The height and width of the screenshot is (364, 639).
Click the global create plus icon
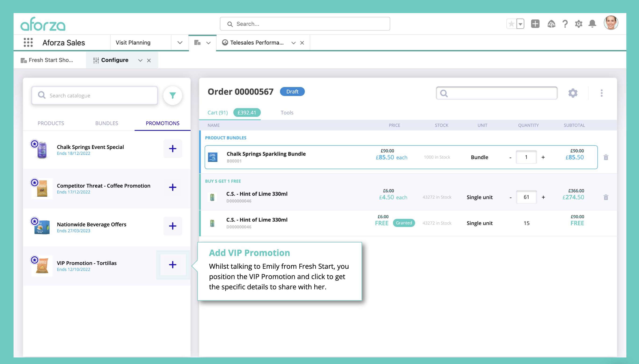point(535,24)
